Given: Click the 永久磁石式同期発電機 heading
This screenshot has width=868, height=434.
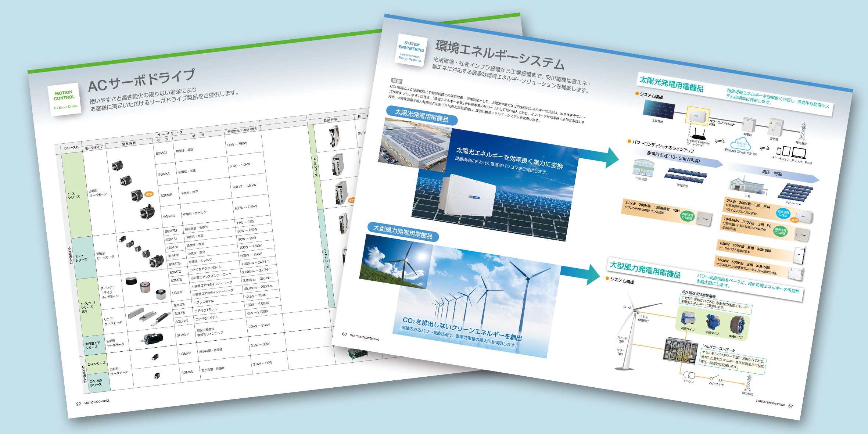Looking at the screenshot, I should click(x=699, y=294).
